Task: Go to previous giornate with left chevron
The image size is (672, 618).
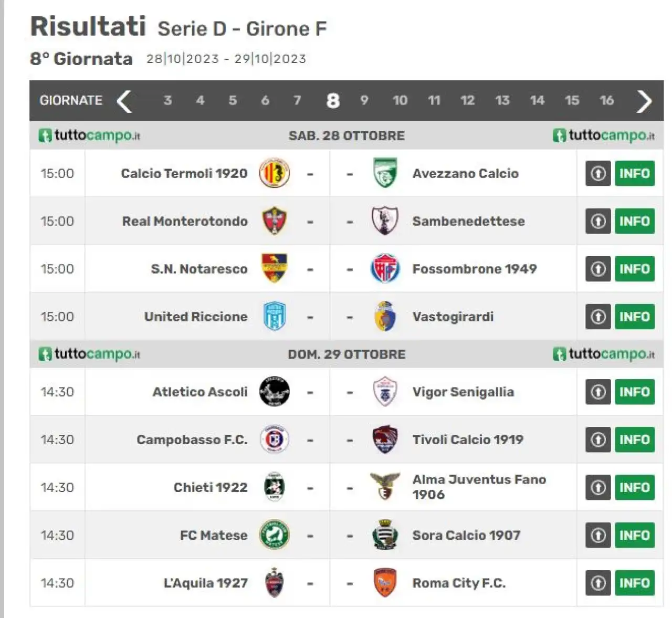Action: click(x=124, y=101)
